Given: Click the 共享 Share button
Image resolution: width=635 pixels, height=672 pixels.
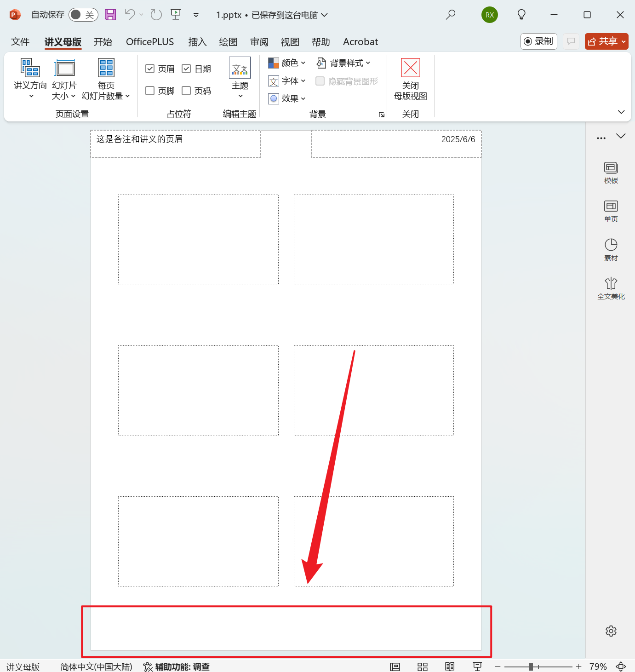Looking at the screenshot, I should coord(606,41).
